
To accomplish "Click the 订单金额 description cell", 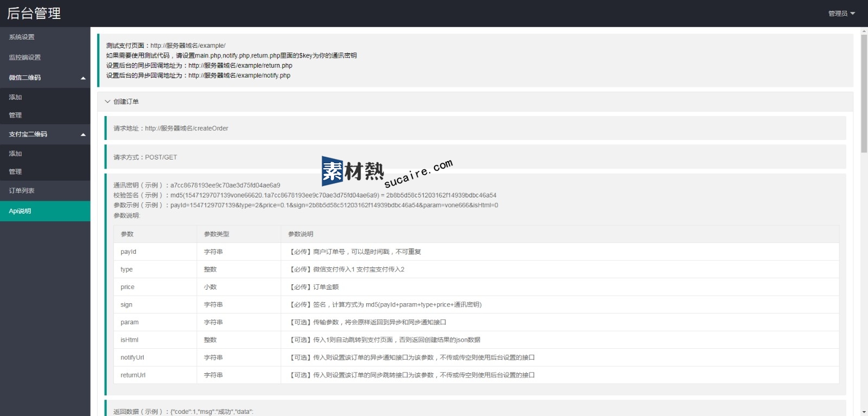I will pos(560,287).
